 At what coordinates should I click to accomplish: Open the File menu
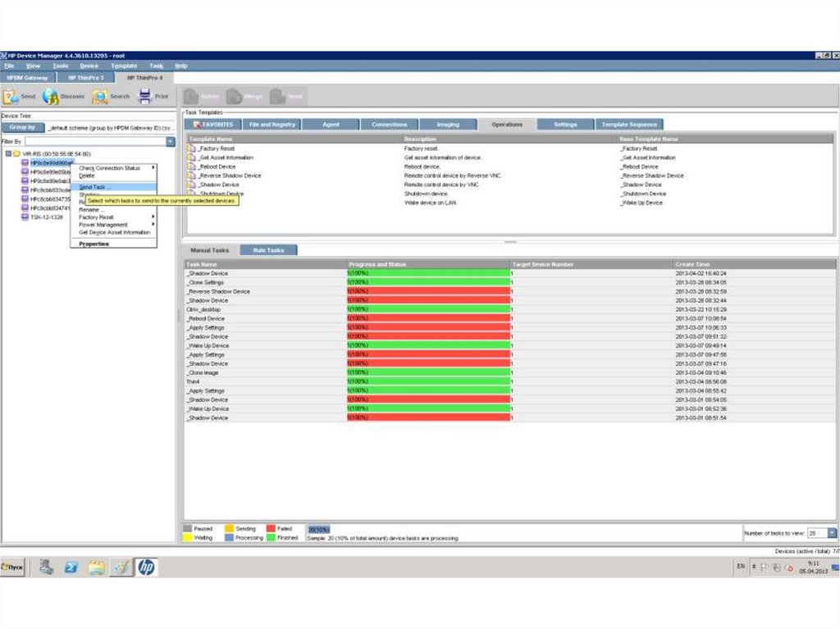click(9, 66)
